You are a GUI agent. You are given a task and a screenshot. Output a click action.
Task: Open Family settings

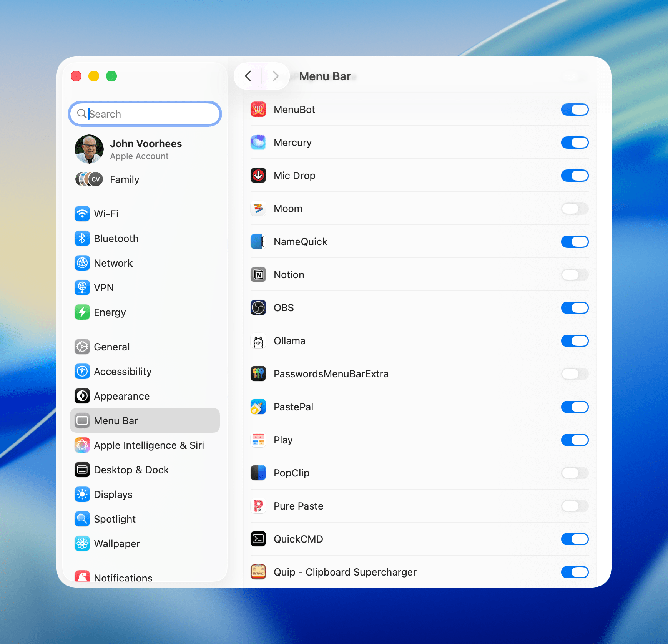[x=145, y=179]
